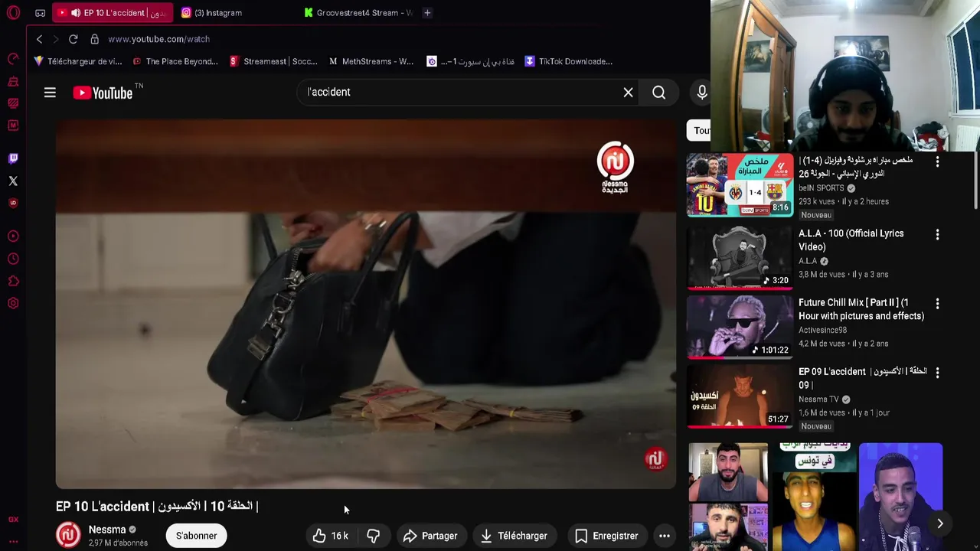Click the video player area
Image resolution: width=980 pixels, height=551 pixels.
click(366, 304)
